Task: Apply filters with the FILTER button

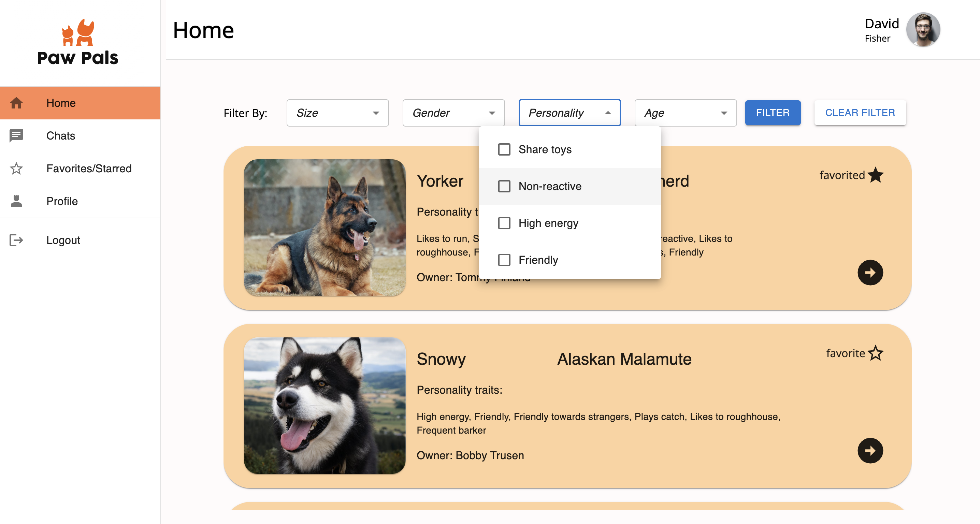Action: (x=773, y=113)
